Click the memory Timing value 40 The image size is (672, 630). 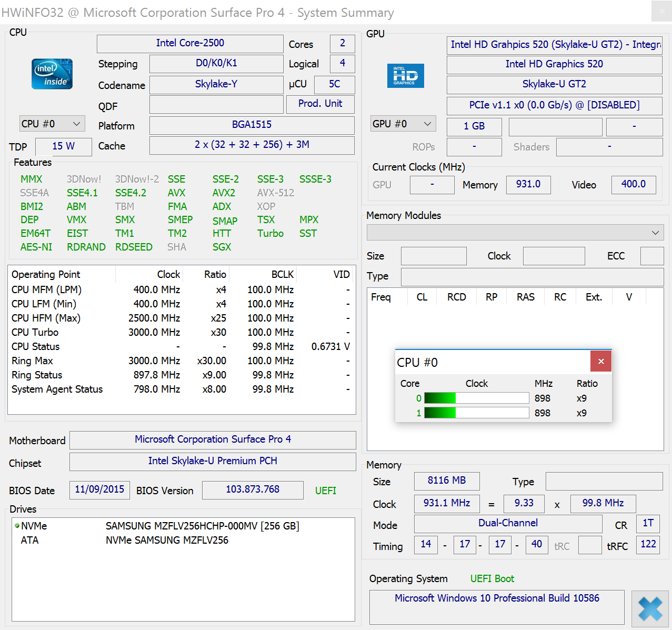click(537, 545)
